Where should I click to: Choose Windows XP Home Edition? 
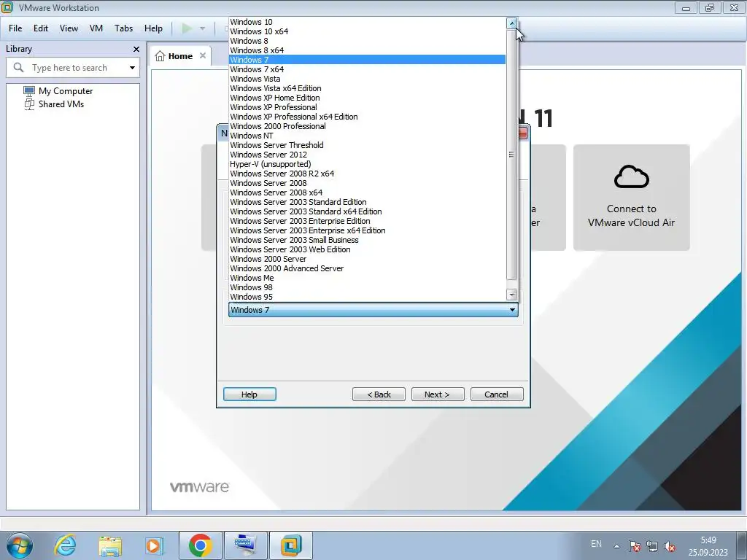click(368, 98)
